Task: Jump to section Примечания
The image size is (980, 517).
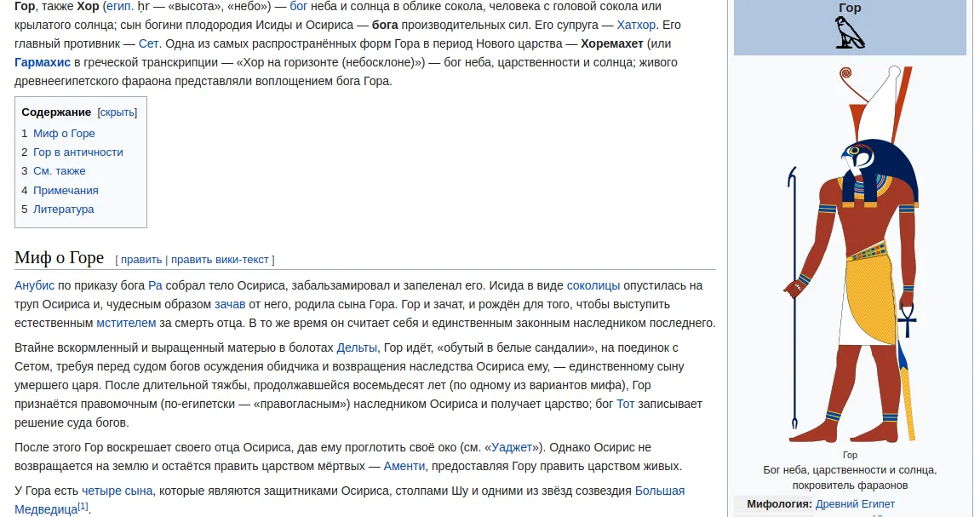Action: 66,190
